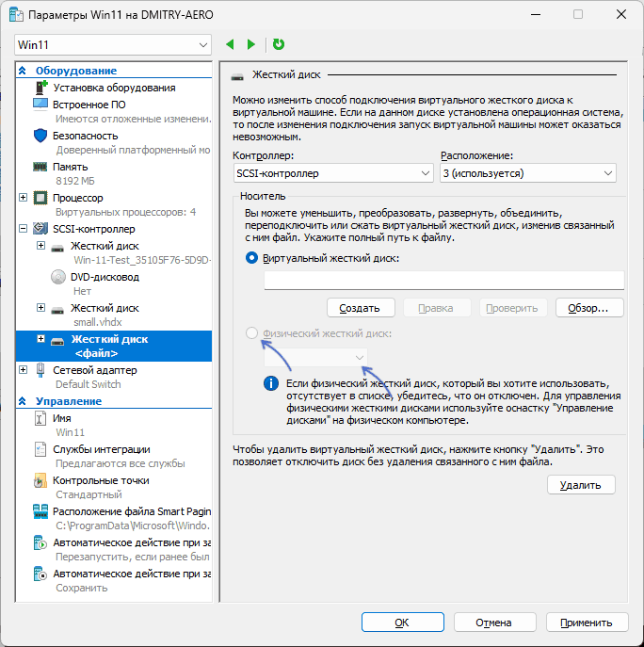Image resolution: width=644 pixels, height=647 pixels.
Task: Click the Memory chip icon
Action: 40,167
